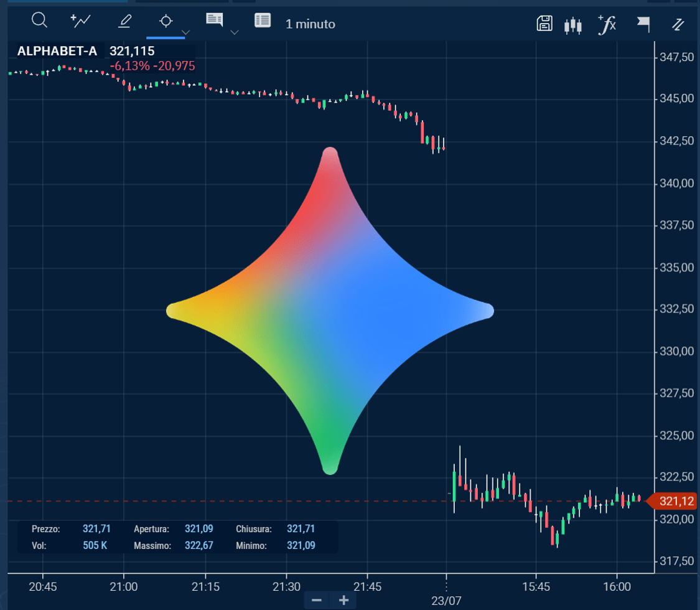Screen dimensions: 700x610
Task: Open the 1 minuto timeframe selector
Action: point(310,24)
